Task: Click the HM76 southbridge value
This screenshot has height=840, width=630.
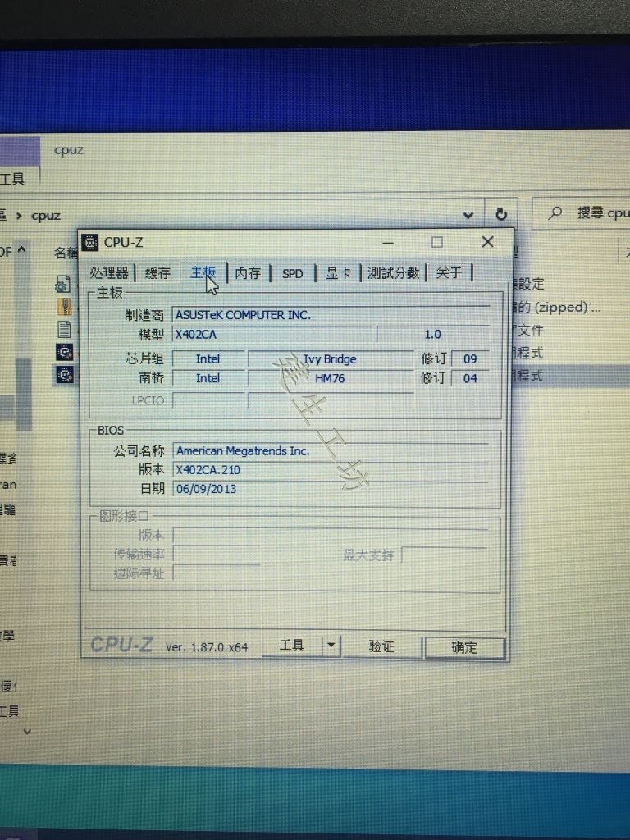Action: pyautogui.click(x=331, y=378)
